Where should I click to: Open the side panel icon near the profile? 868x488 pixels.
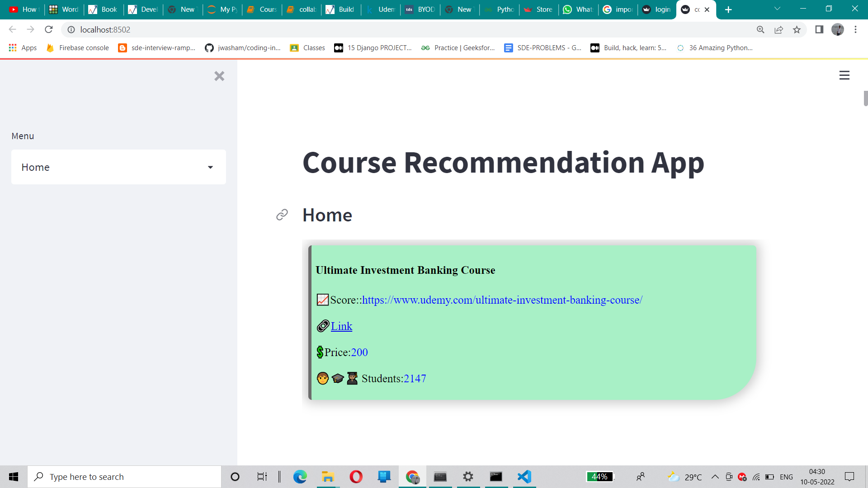pyautogui.click(x=819, y=29)
